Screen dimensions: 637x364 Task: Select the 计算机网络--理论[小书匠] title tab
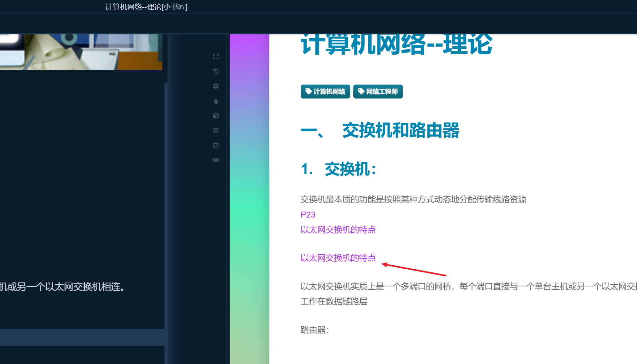click(x=146, y=7)
